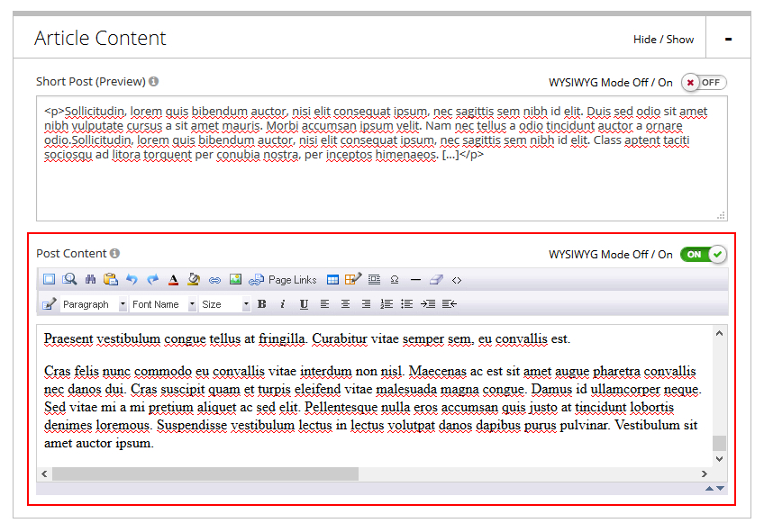The image size is (764, 532).
Task: Insert a table using the table icon
Action: point(332,280)
